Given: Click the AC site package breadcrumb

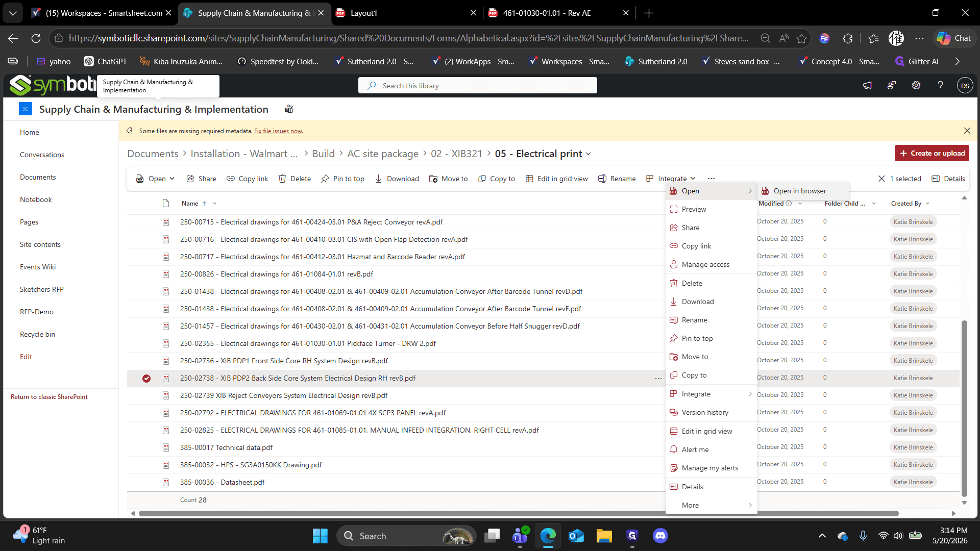Looking at the screenshot, I should click(383, 154).
